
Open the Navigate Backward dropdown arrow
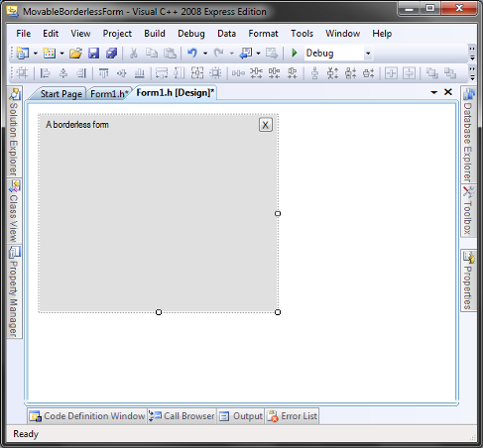click(x=258, y=54)
